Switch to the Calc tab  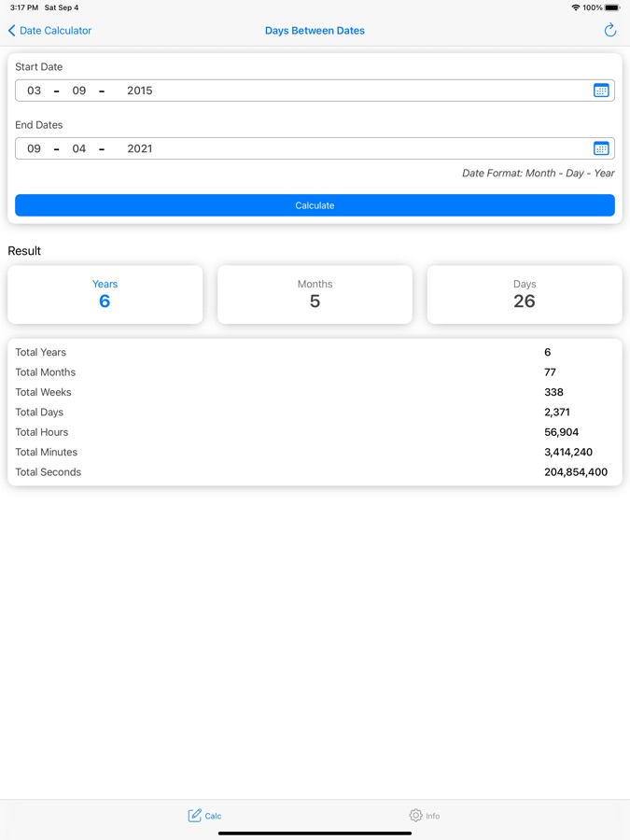coord(205,816)
